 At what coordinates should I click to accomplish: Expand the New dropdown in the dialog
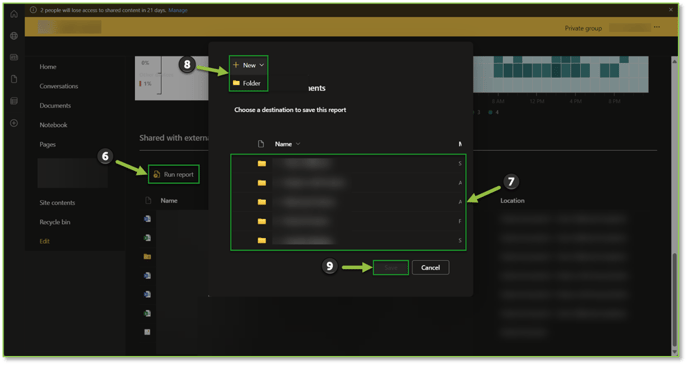pyautogui.click(x=248, y=65)
